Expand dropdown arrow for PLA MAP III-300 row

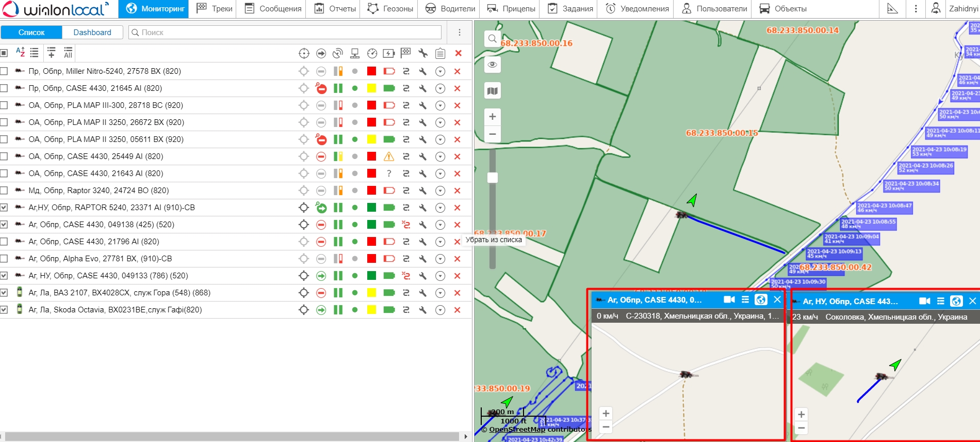tap(440, 105)
